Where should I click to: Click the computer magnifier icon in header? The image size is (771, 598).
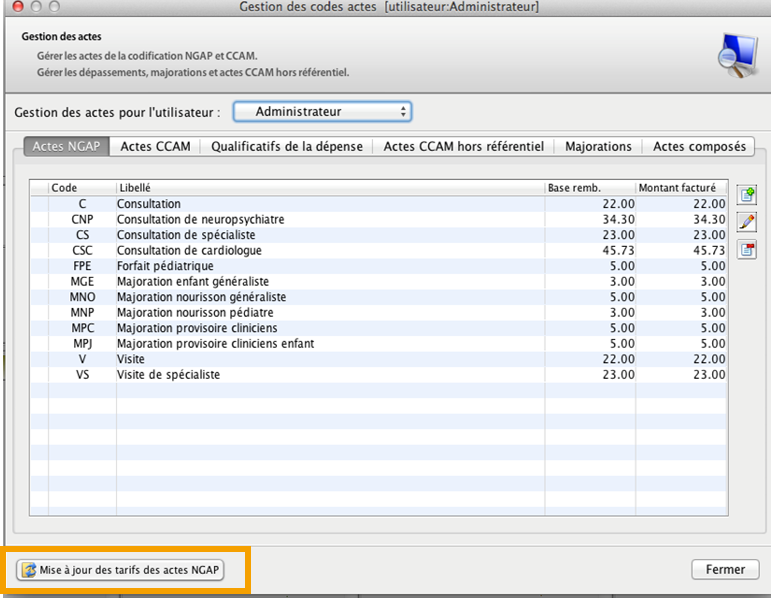(739, 57)
